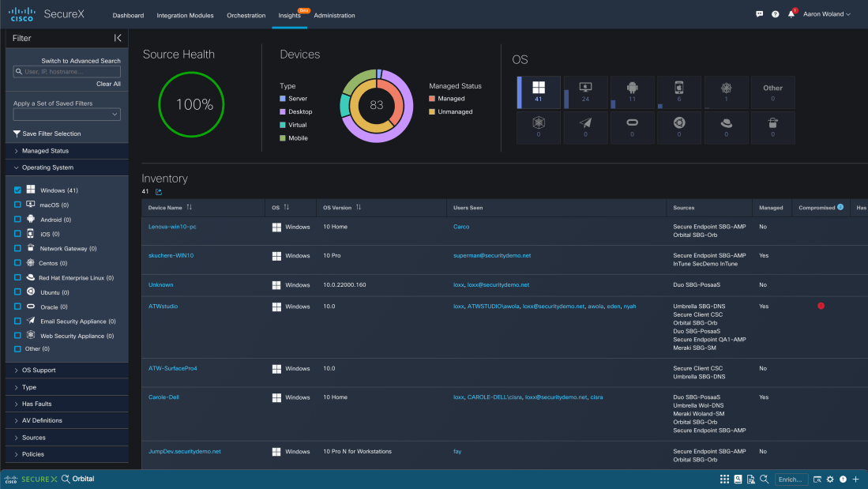Open the ribbon apps grid icon
Screen dimensions: 868x489
(x=724, y=480)
